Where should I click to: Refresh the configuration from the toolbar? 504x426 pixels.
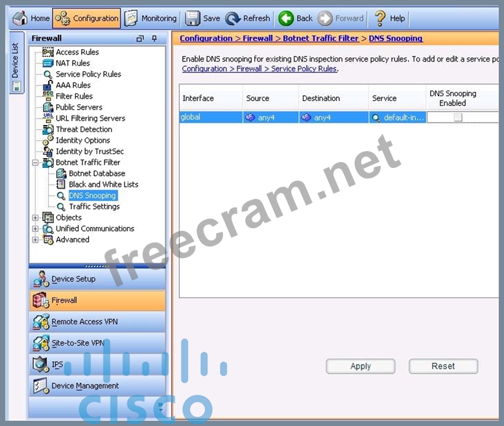(x=233, y=18)
